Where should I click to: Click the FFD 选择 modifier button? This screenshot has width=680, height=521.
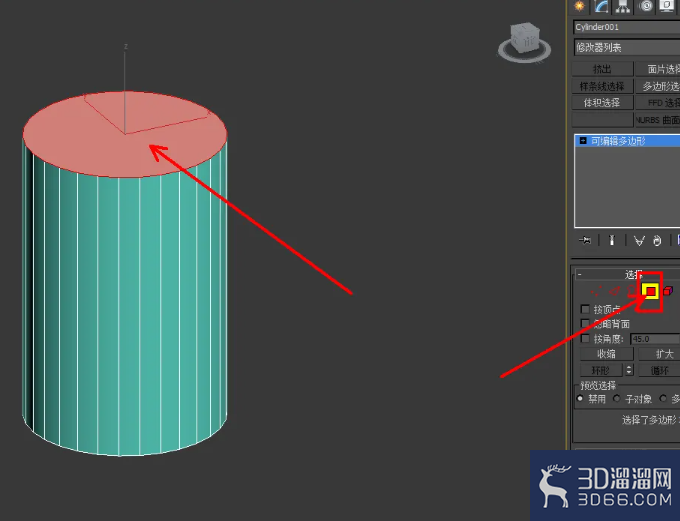coord(657,102)
